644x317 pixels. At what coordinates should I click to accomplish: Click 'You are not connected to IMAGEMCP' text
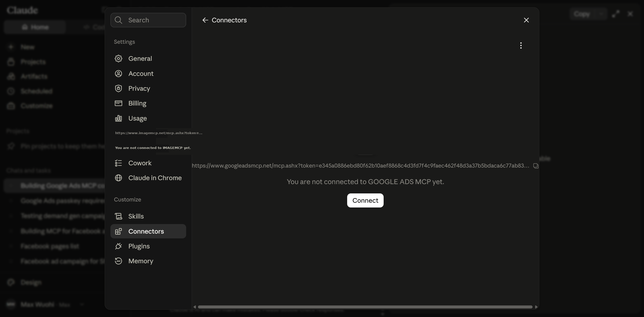[153, 148]
